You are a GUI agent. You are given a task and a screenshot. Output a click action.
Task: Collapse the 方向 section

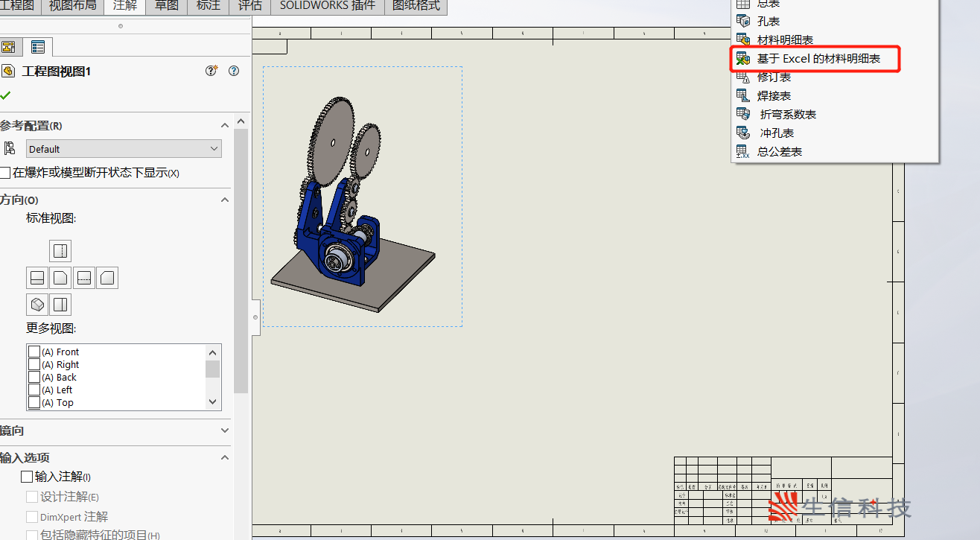click(225, 200)
